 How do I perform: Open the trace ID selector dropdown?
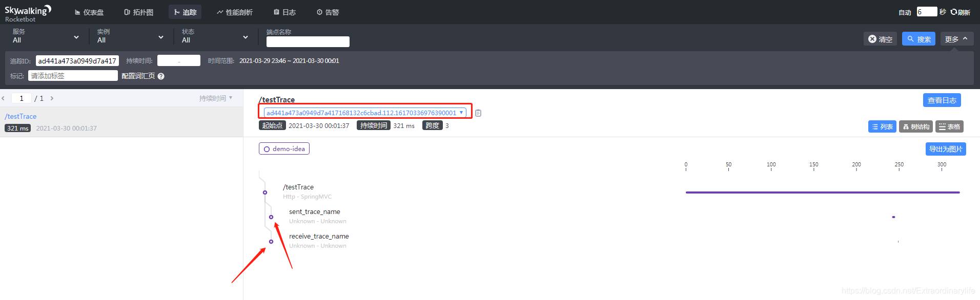click(x=364, y=113)
